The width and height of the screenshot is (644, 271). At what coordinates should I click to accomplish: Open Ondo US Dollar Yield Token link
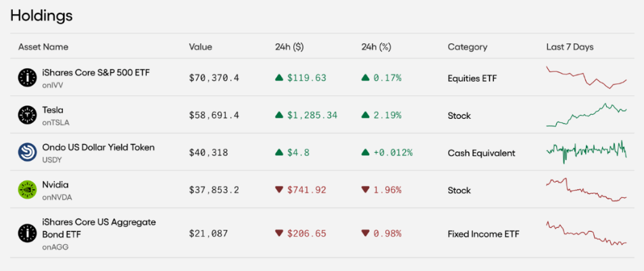tap(98, 147)
